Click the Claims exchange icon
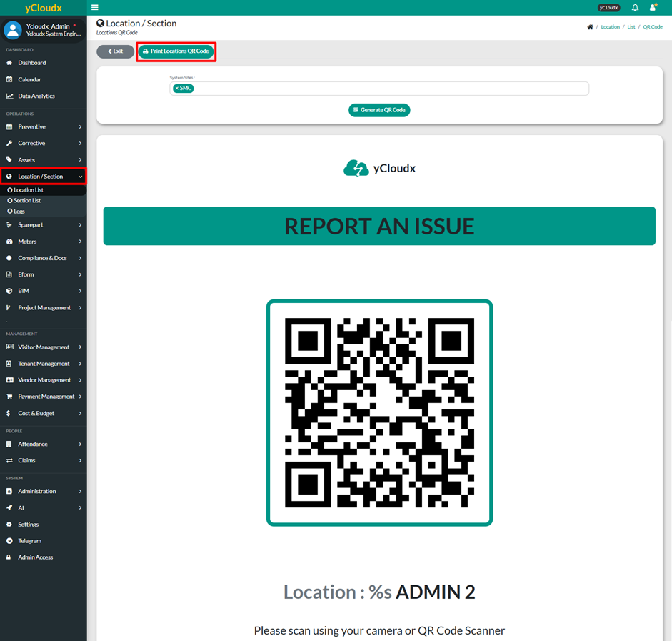Screen dimensions: 672x641 (9, 460)
